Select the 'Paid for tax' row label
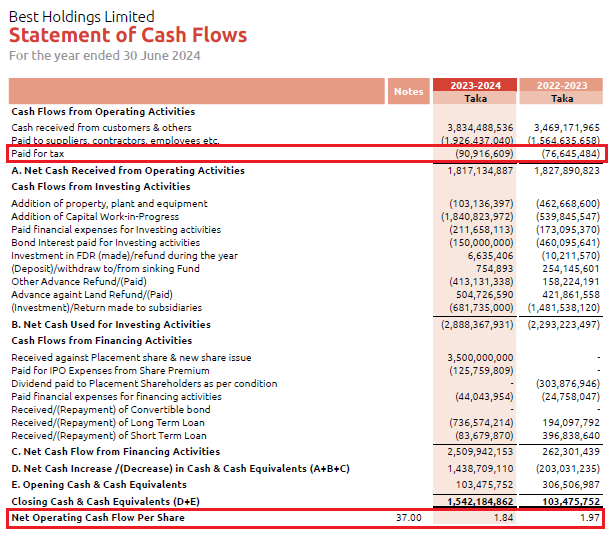Viewport: 611px width, 546px height. [39, 154]
